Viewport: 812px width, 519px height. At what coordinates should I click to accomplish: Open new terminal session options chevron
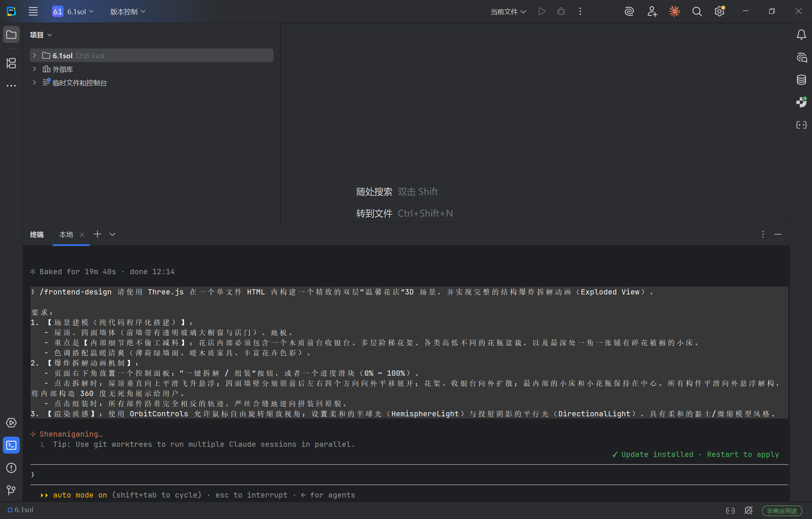pyautogui.click(x=112, y=234)
